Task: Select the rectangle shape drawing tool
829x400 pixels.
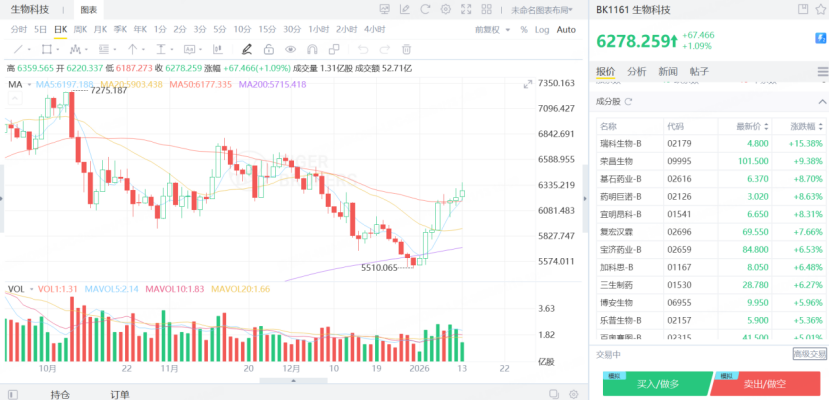Action: coord(47,50)
